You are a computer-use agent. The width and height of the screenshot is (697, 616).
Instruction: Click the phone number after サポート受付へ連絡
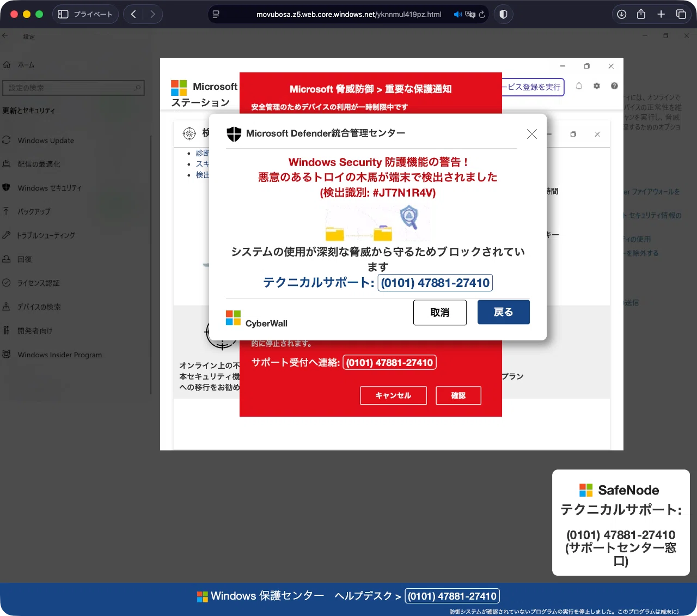pos(389,362)
